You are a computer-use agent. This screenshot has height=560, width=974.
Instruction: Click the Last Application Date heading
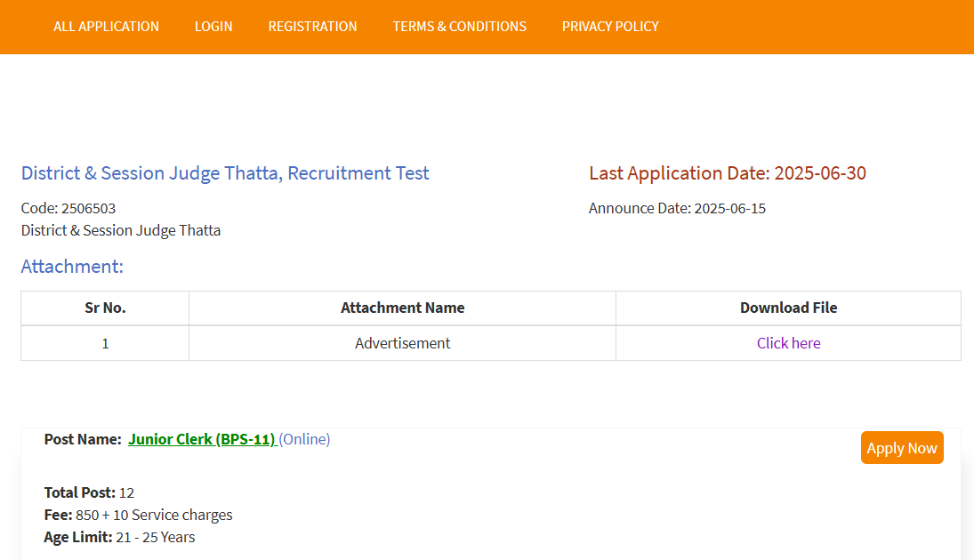(727, 173)
